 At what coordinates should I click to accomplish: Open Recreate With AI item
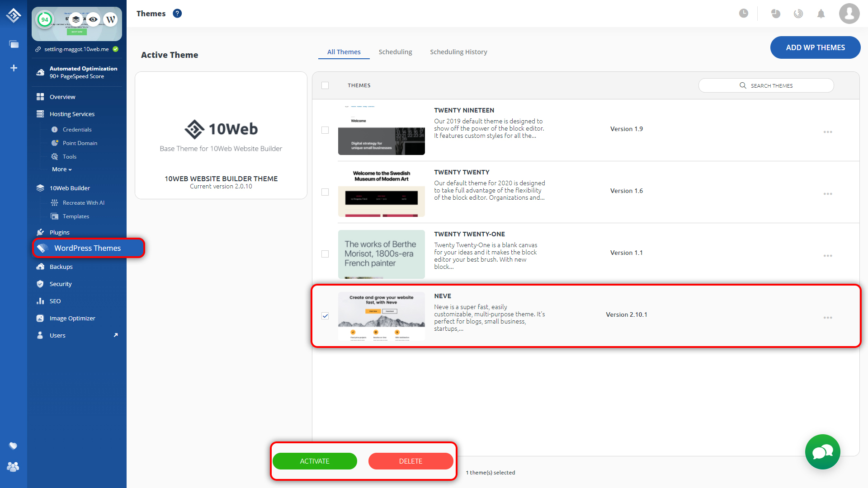click(x=83, y=203)
